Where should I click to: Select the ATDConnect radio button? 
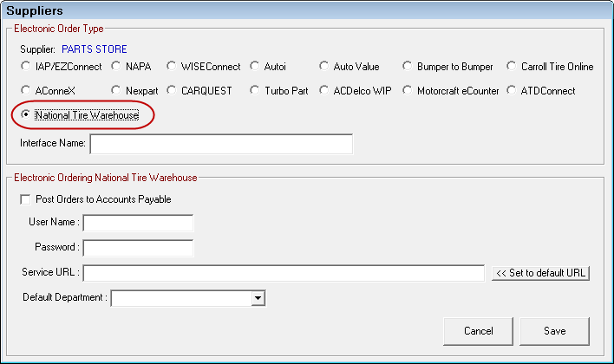tap(513, 90)
